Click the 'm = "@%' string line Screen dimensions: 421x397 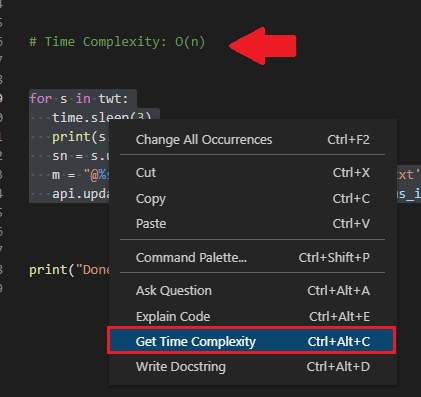click(x=81, y=175)
